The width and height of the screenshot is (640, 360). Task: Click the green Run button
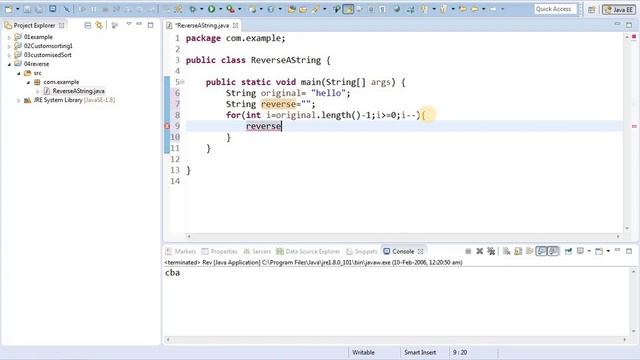(211, 9)
